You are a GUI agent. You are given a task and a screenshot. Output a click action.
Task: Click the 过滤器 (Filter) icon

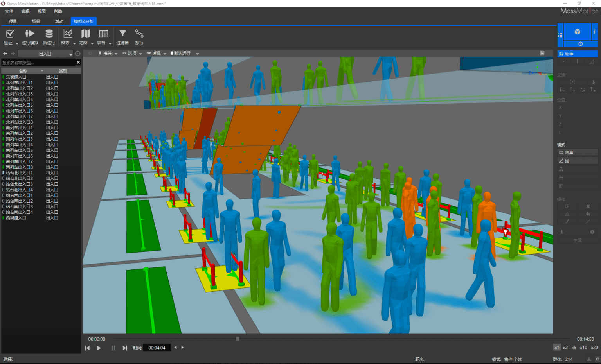click(x=122, y=36)
